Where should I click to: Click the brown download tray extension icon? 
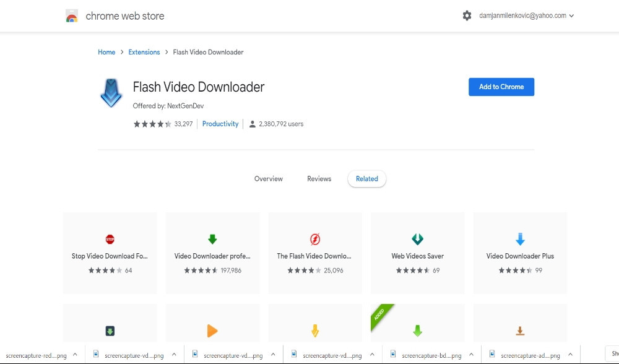[x=520, y=331]
